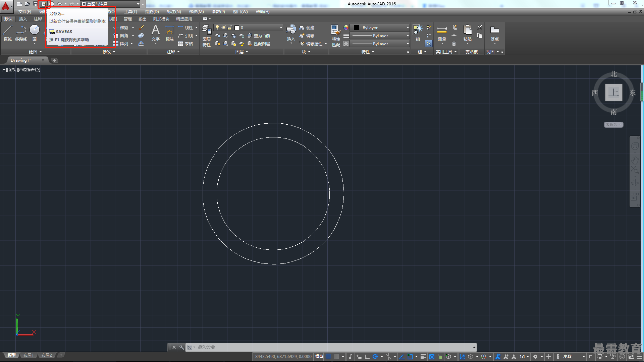Viewport: 644px width, 362px height.
Task: Select the 圆 (Circle) tool
Action: (35, 33)
